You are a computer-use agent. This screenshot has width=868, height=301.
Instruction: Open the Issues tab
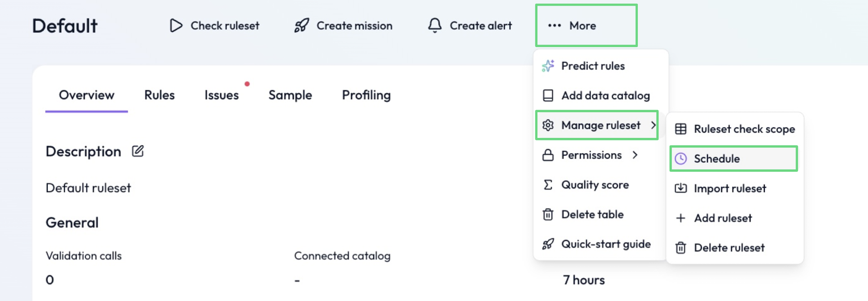[x=222, y=95]
